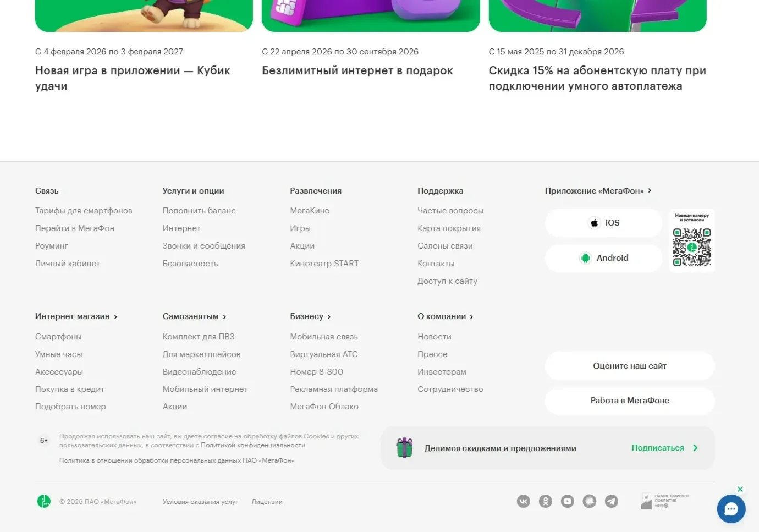
Task: Open 'Смартфоны' shop link
Action: [x=58, y=337]
